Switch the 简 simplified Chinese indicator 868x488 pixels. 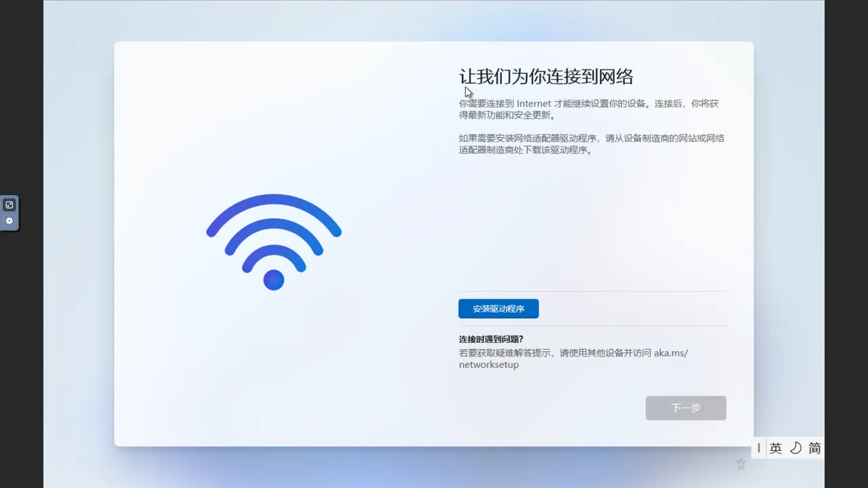tap(814, 448)
